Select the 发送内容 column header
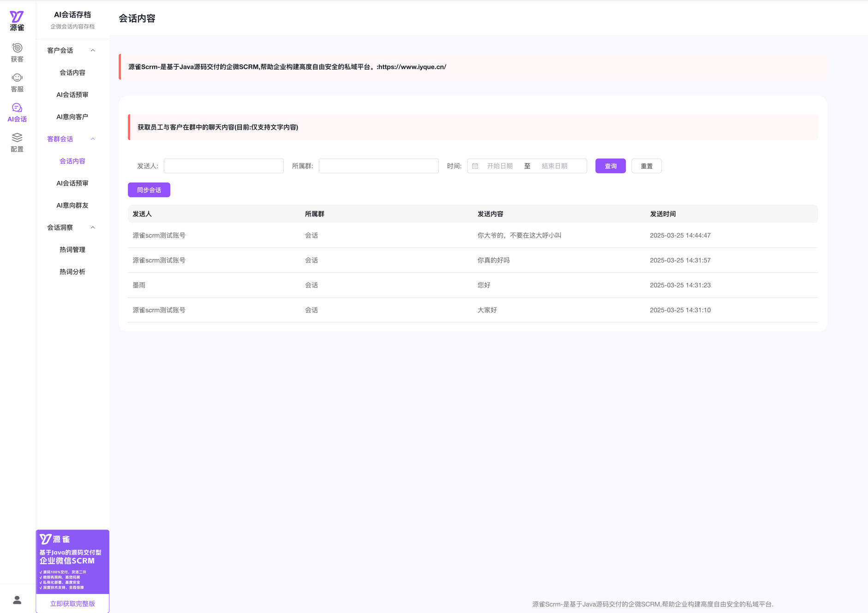 click(x=491, y=214)
